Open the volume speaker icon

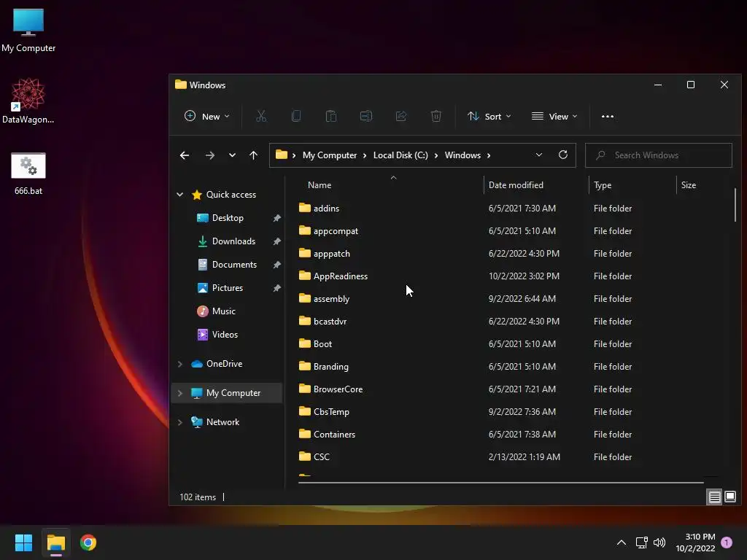(x=659, y=542)
